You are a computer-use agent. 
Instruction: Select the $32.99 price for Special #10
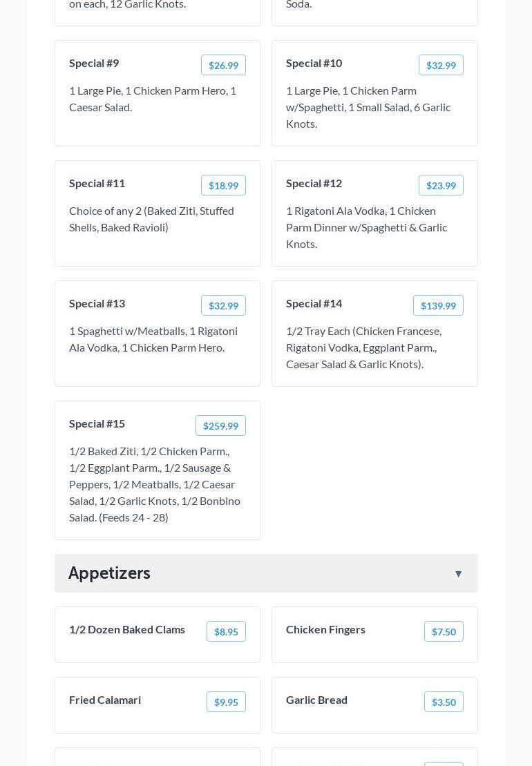click(441, 66)
